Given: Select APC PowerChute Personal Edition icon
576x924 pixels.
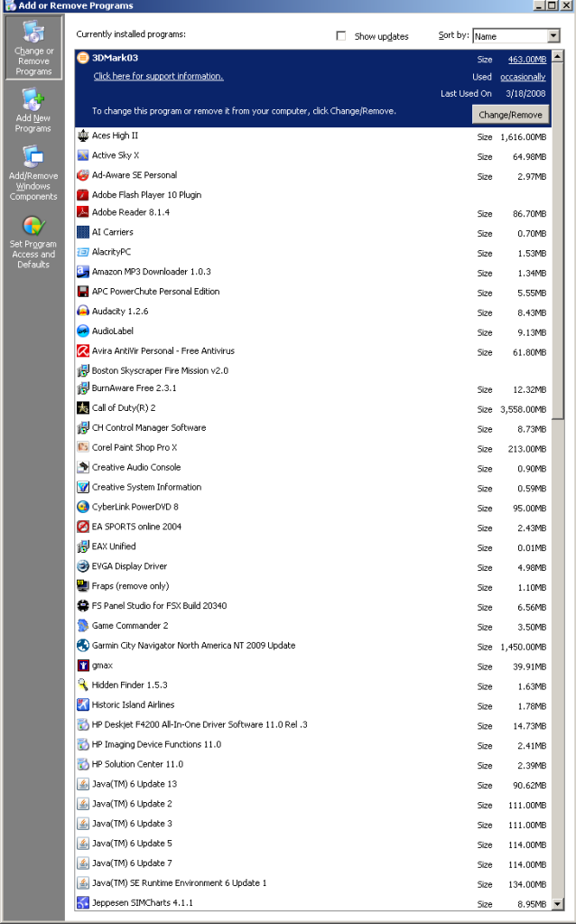Looking at the screenshot, I should 83,292.
